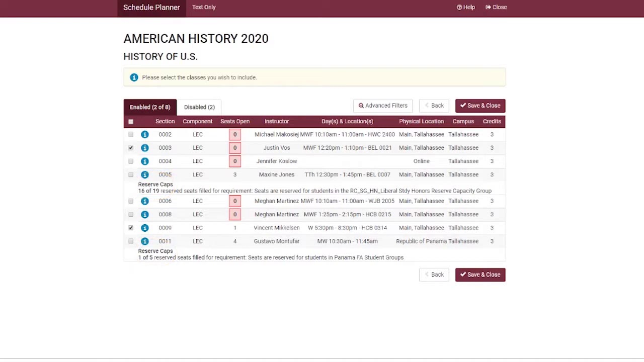Click seats open 0 for section 0002
This screenshot has height=362, width=644.
tap(235, 134)
